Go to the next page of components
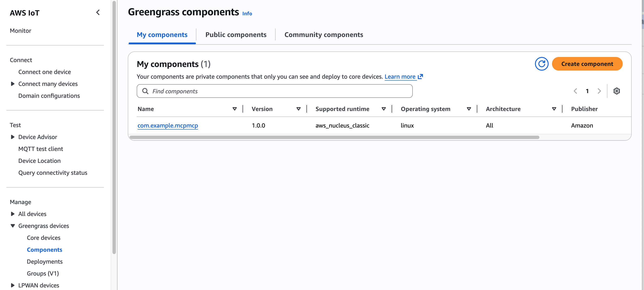 pos(599,91)
